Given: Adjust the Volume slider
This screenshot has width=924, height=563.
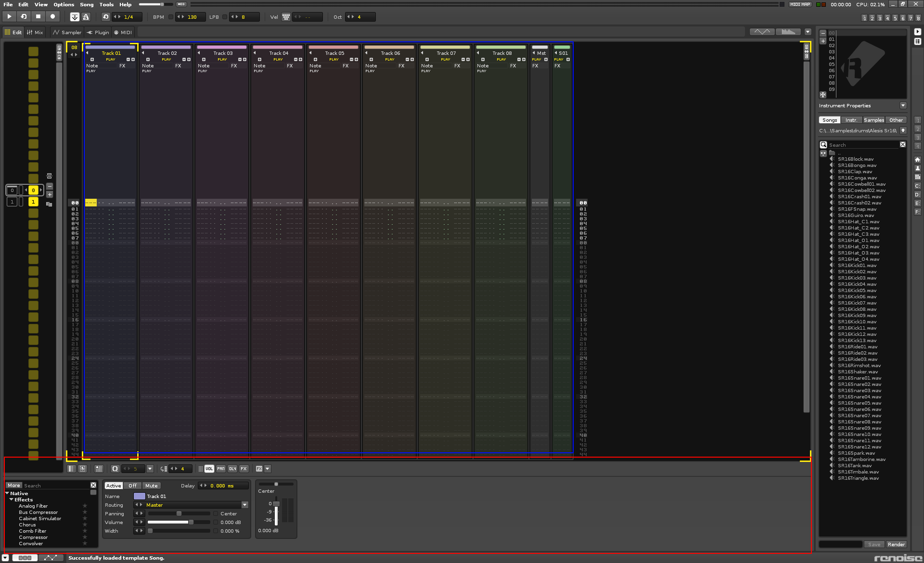Looking at the screenshot, I should pos(179,522).
